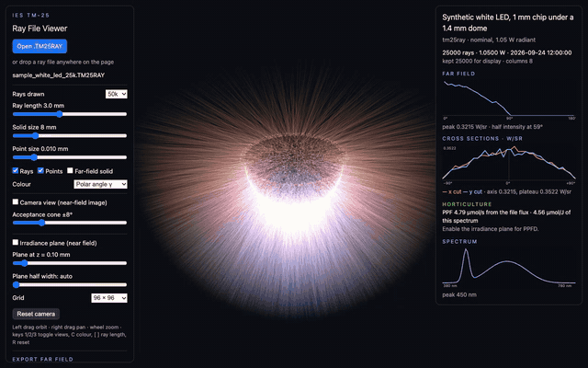Screen dimensions: 588x368
Task: Adjust the Acceptance cone slider
Action: pos(70,223)
